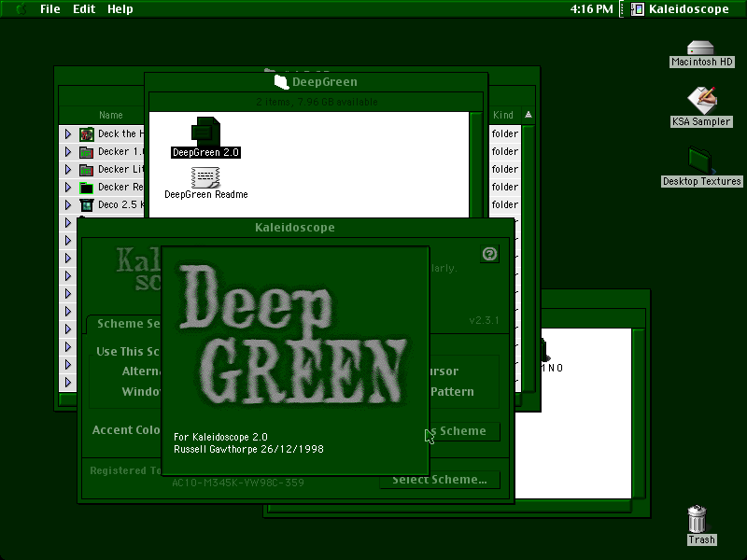Select the DeepGreen Readme document icon

(205, 177)
